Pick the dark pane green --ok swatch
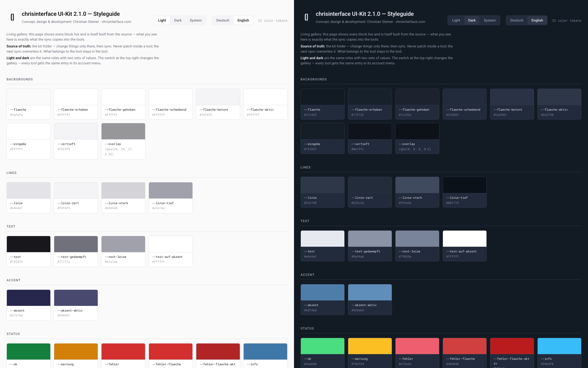Viewport: 588px width, 368px height. click(x=323, y=346)
